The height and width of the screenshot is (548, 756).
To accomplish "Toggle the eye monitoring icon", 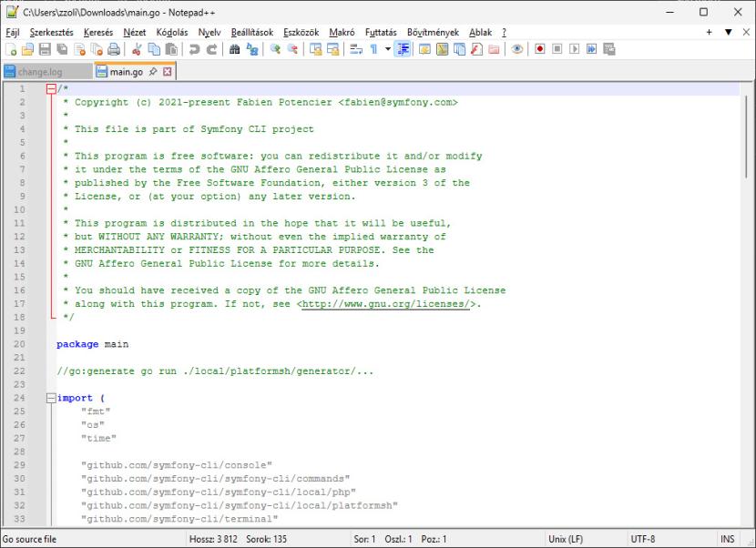I will tap(517, 49).
